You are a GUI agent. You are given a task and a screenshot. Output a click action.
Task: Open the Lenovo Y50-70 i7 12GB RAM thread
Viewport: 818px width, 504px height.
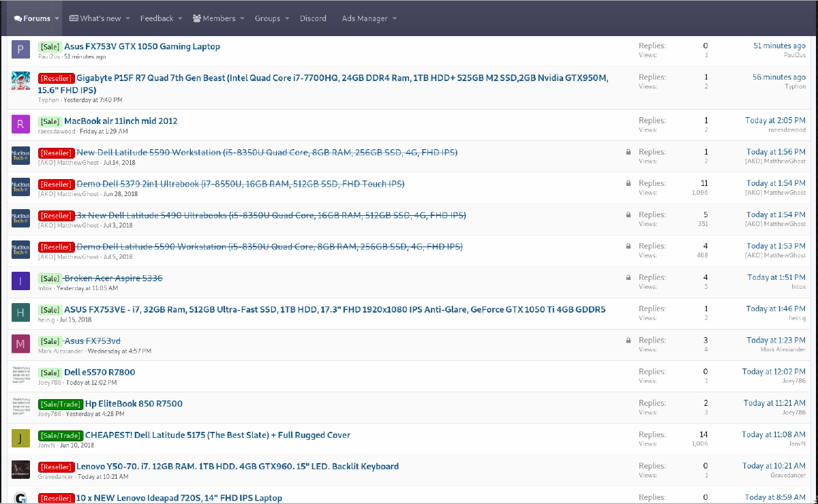click(237, 466)
